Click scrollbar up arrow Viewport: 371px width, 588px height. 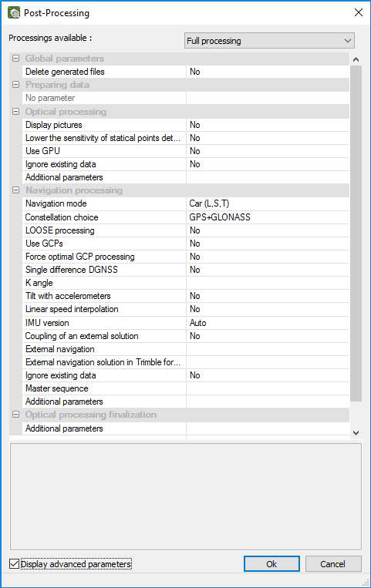356,59
